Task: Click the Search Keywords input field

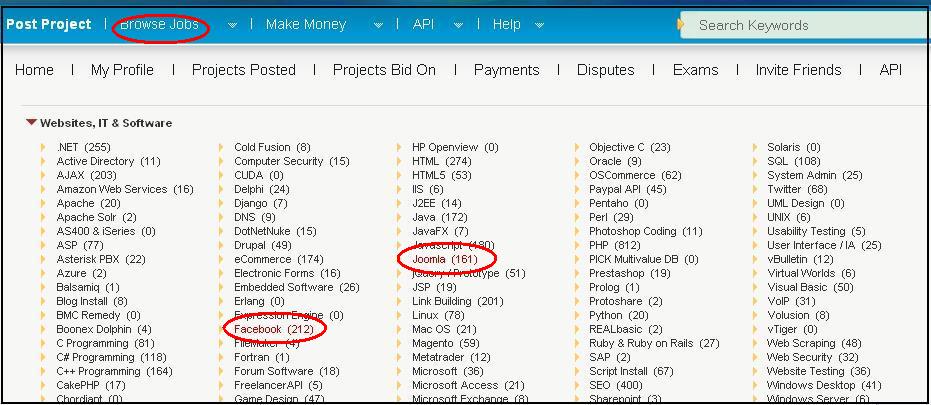Action: (806, 25)
